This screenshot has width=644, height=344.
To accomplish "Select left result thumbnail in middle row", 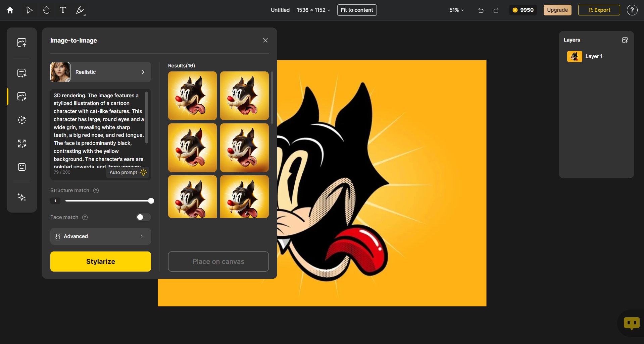I will (192, 148).
